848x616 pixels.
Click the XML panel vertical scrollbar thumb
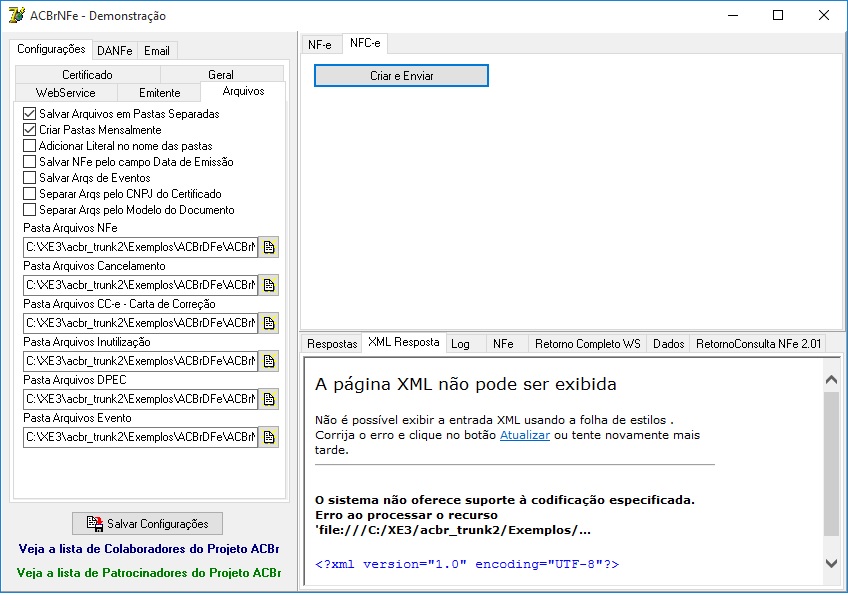pos(832,464)
